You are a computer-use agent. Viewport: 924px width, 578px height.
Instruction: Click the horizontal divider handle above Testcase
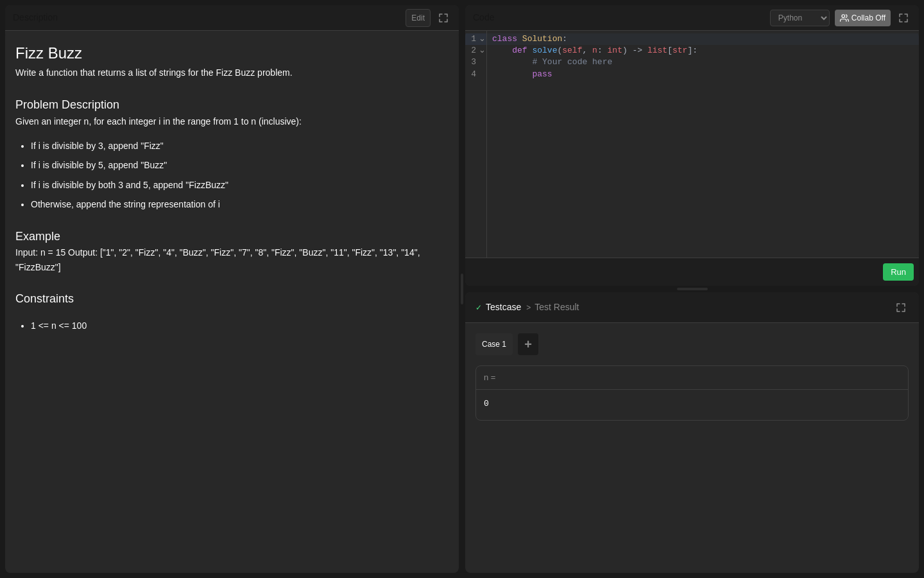pyautogui.click(x=692, y=289)
